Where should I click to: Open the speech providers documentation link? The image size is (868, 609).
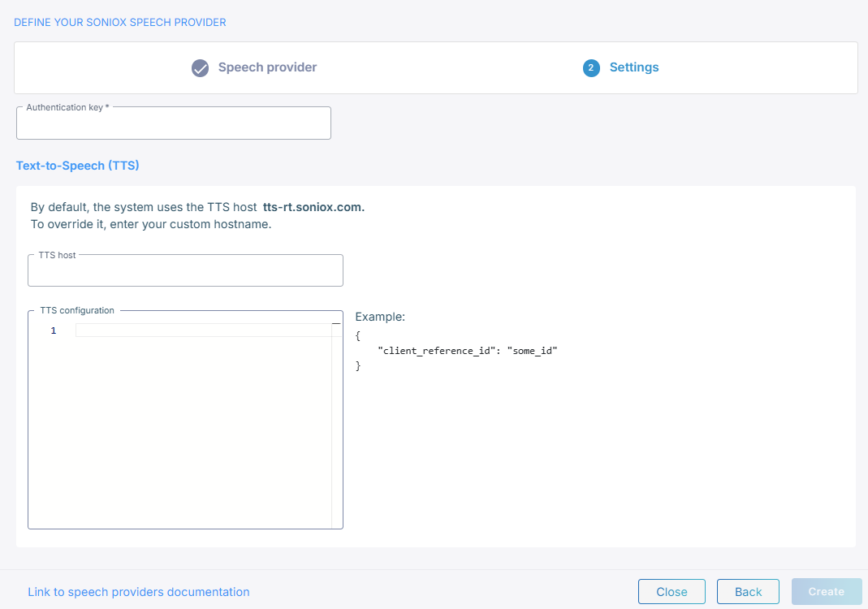click(x=138, y=592)
